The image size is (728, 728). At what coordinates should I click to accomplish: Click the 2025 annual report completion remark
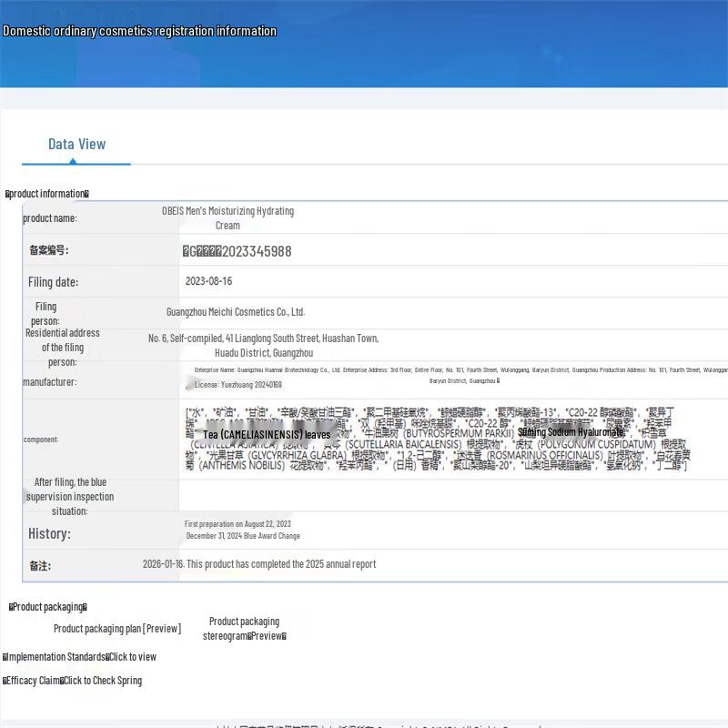point(259,564)
